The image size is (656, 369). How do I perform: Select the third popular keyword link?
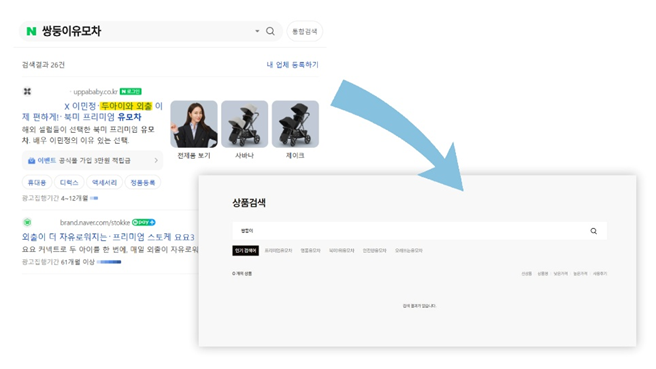tap(341, 251)
